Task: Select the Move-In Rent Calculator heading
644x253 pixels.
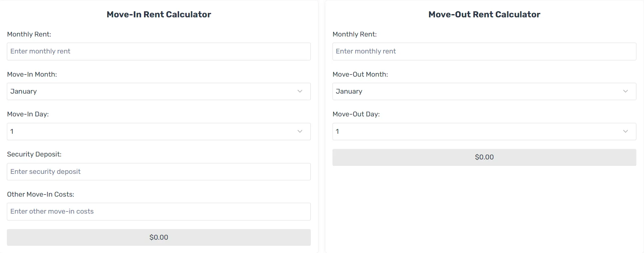Action: tap(159, 14)
